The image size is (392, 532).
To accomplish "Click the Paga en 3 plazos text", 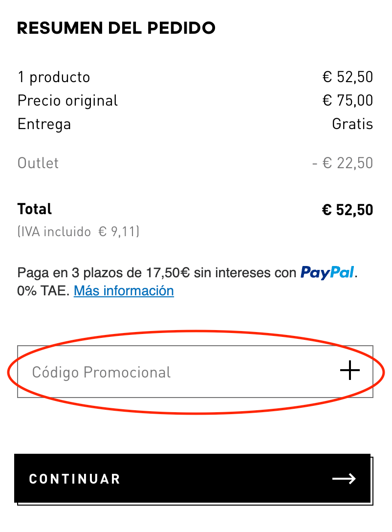I will (x=156, y=272).
